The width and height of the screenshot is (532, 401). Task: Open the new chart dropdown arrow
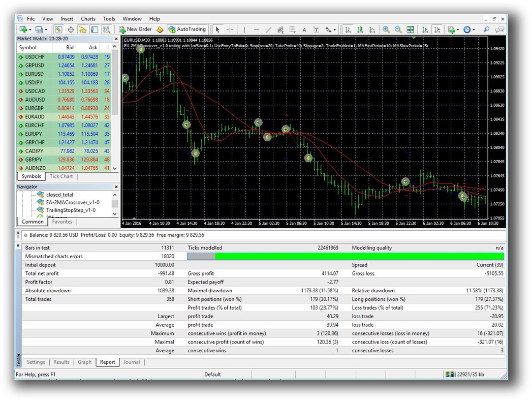(x=30, y=29)
